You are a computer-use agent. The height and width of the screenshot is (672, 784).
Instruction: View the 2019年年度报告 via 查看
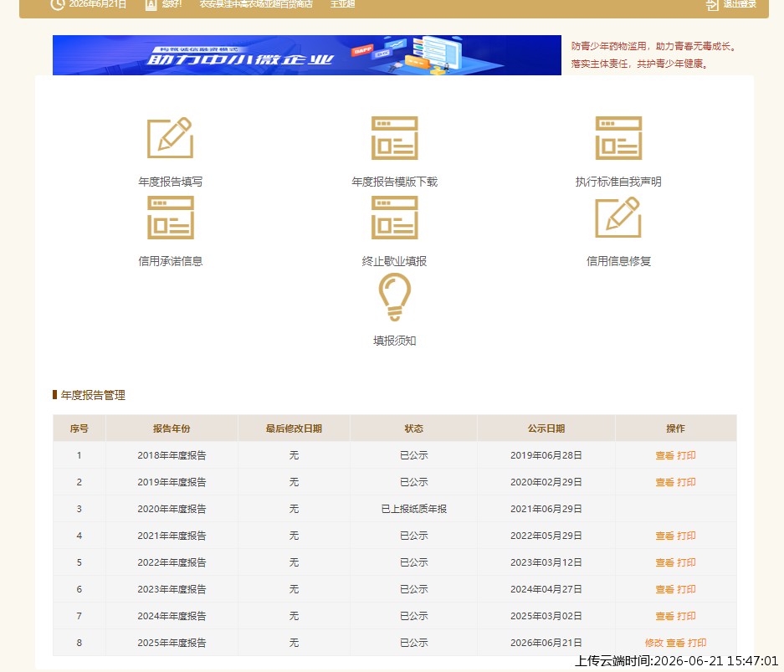pyautogui.click(x=664, y=482)
